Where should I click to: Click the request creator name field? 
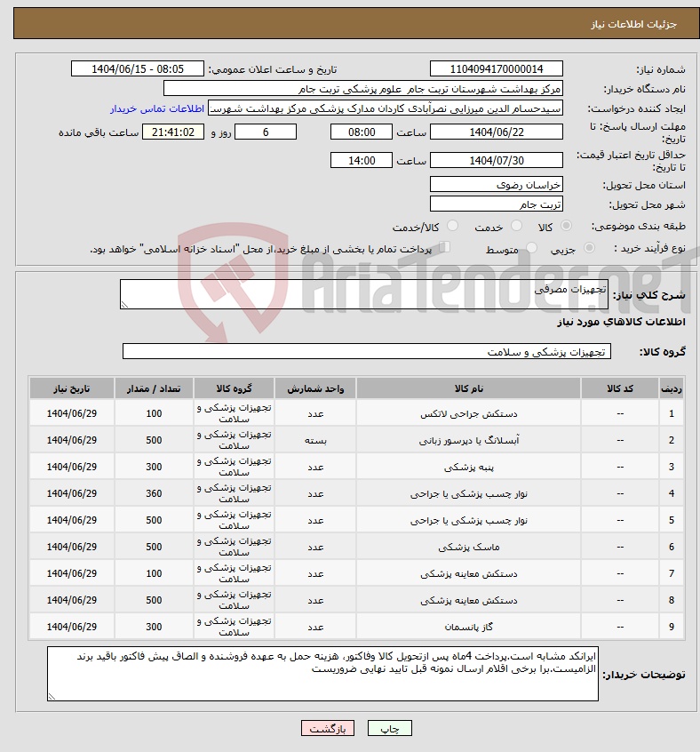(386, 108)
